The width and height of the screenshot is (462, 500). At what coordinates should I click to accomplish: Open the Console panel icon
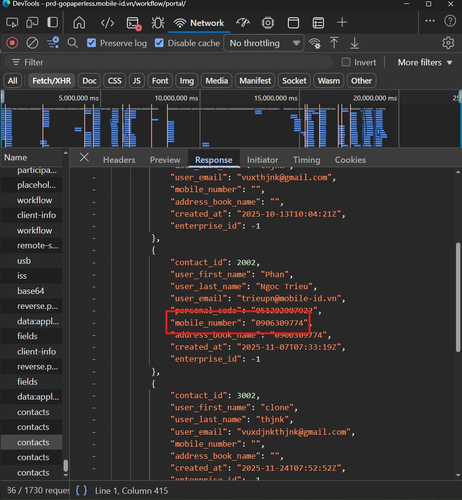(x=134, y=23)
